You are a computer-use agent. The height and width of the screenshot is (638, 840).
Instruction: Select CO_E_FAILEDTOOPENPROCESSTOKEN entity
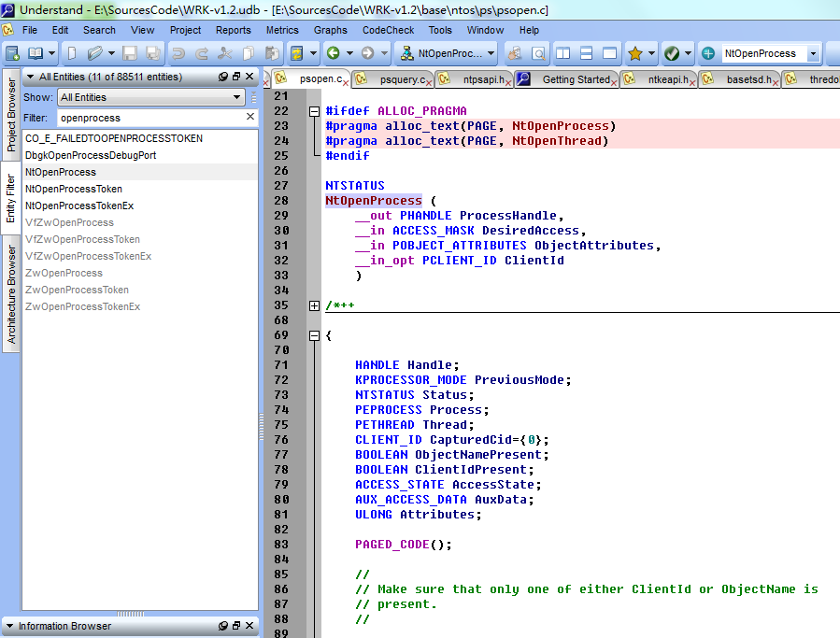click(x=114, y=138)
